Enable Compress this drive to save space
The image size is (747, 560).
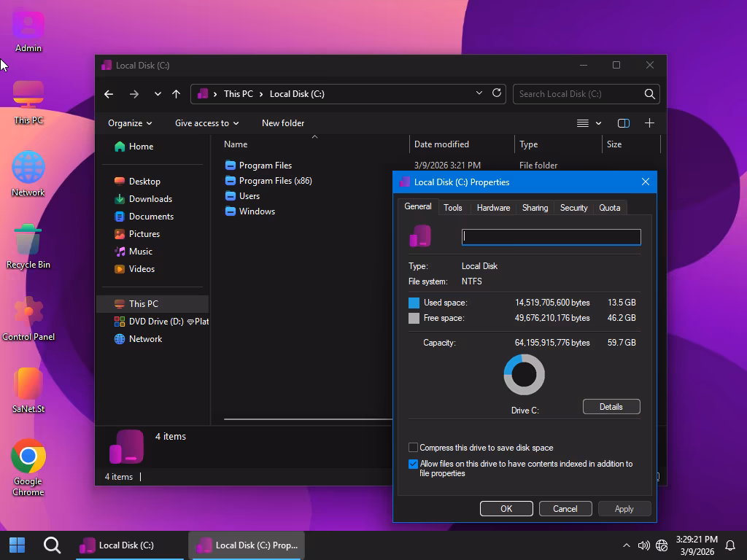coord(414,448)
